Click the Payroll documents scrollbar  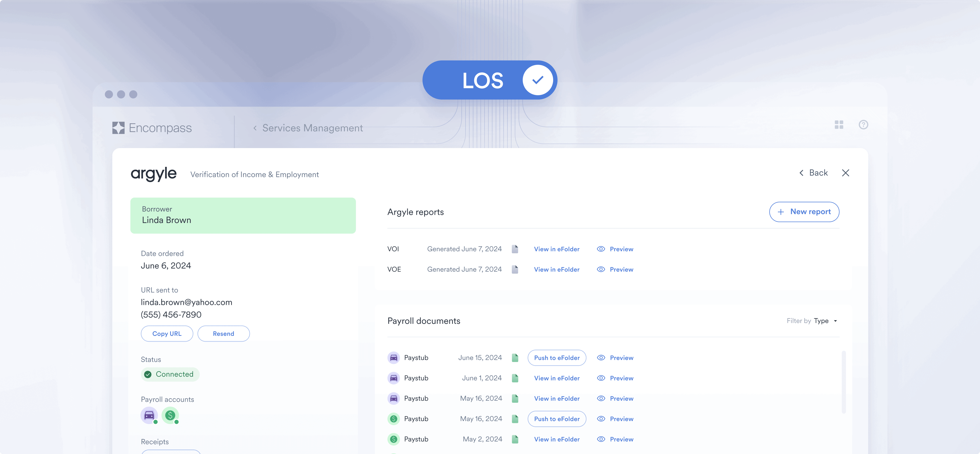(x=843, y=382)
